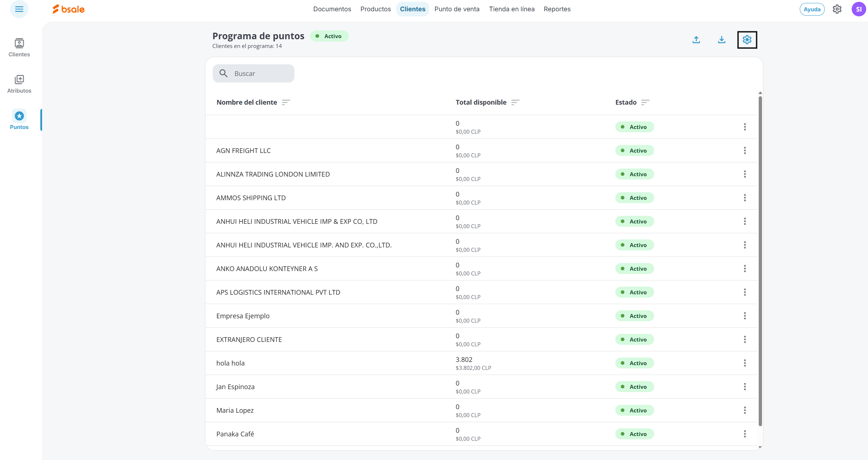Image resolution: width=868 pixels, height=460 pixels.
Task: Open the SI user avatar menu
Action: point(858,9)
